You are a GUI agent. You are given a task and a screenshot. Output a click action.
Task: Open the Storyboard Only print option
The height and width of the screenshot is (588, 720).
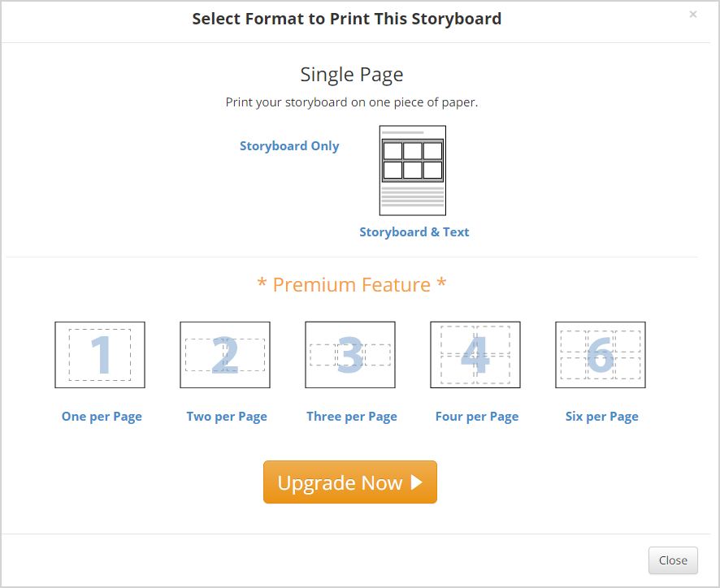point(289,146)
